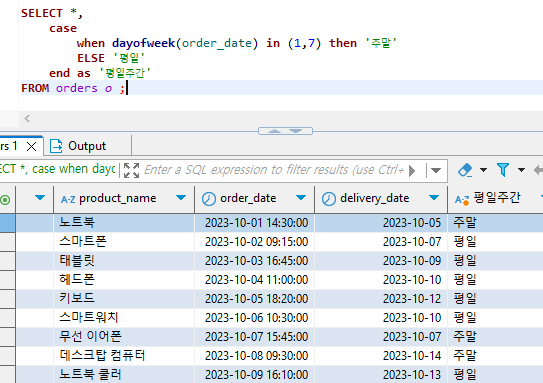Click the SQL filter expression field
Image resolution: width=543 pixels, height=383 pixels.
click(274, 170)
